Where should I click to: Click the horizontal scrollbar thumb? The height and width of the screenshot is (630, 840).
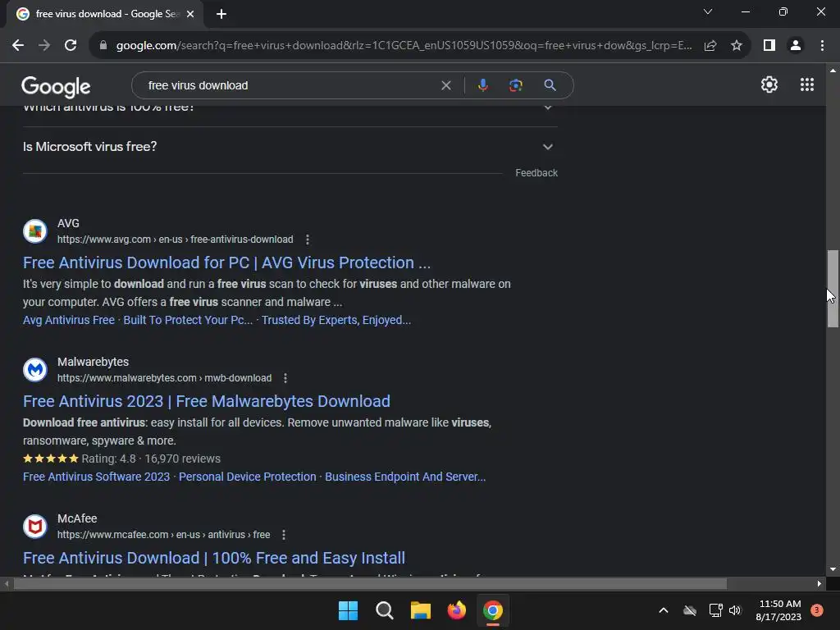[370, 584]
